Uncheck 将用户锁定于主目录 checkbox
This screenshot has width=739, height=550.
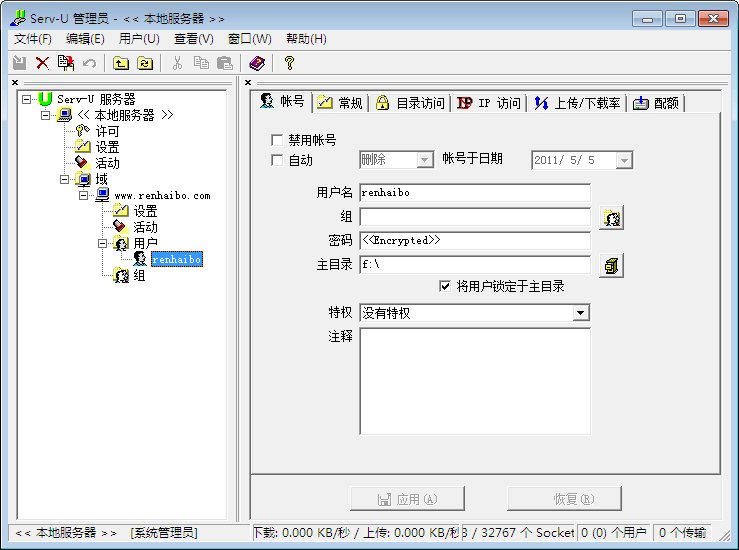coord(445,286)
